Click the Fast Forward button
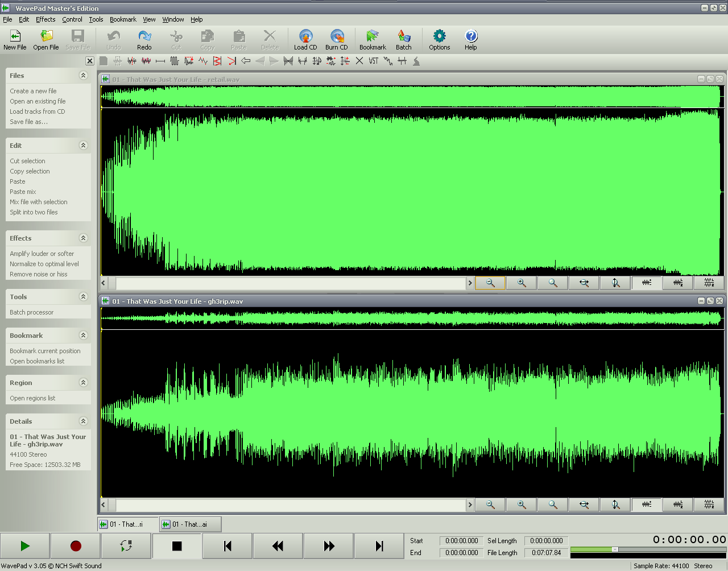 coord(329,546)
